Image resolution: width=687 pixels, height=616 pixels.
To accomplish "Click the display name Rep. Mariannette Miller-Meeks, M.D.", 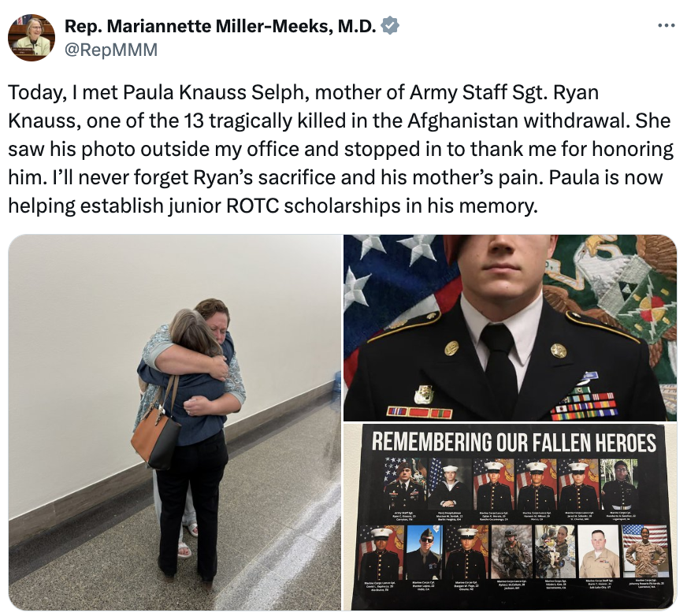I will point(221,26).
